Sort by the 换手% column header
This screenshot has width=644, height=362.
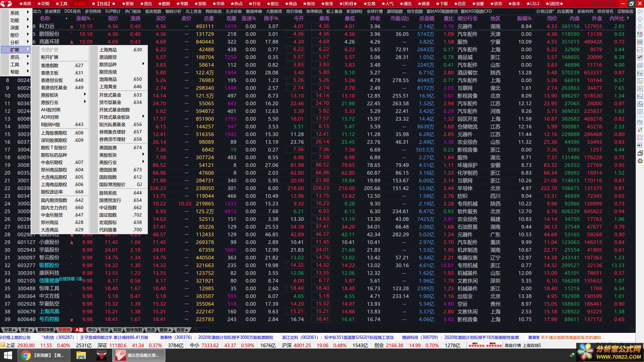click(x=271, y=18)
